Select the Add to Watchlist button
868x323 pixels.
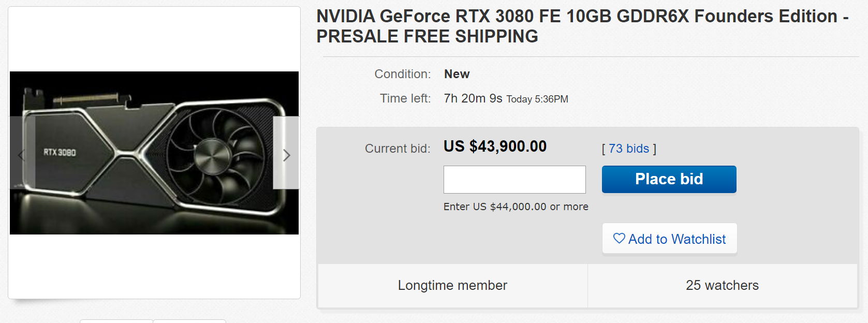669,238
